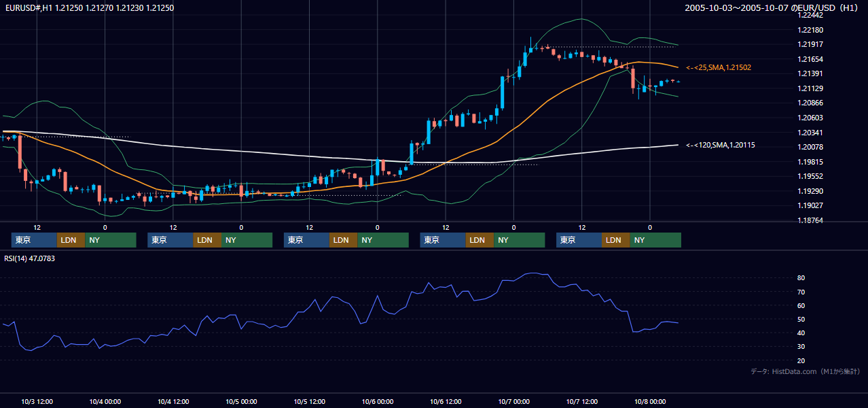
Task: Select the <-<25,SMA,1.21502 label
Action: tap(719, 67)
